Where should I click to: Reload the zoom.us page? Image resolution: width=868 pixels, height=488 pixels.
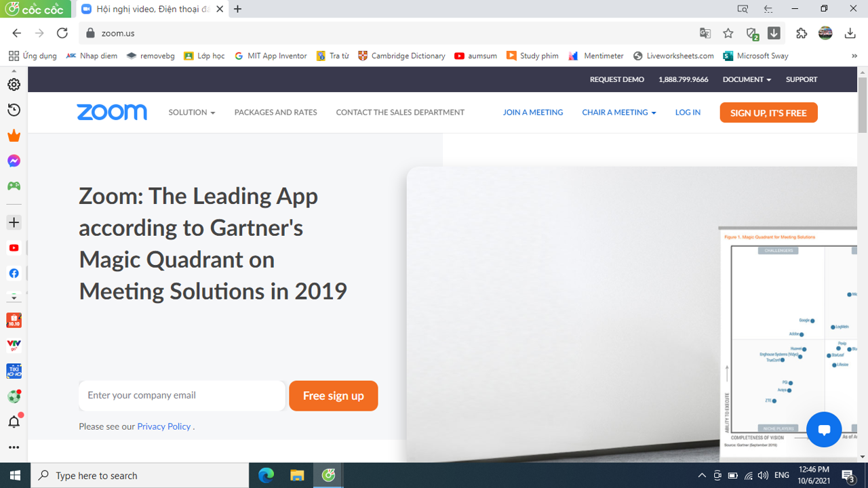[62, 33]
